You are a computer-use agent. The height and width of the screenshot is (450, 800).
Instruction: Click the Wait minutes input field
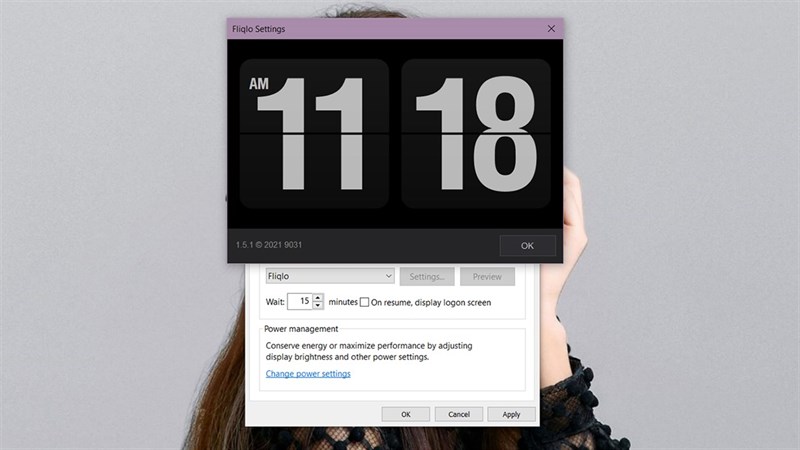300,301
